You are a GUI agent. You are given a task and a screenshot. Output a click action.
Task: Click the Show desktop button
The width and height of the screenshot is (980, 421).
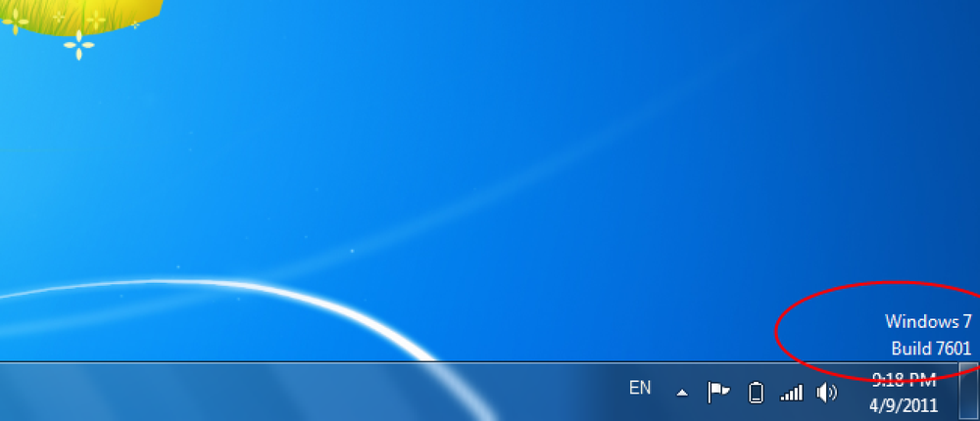click(968, 392)
